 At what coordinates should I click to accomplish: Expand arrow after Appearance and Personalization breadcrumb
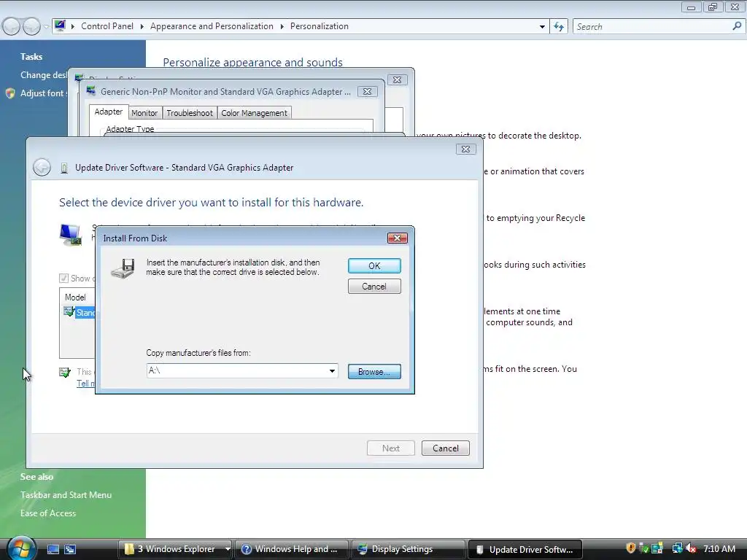pyautogui.click(x=282, y=27)
